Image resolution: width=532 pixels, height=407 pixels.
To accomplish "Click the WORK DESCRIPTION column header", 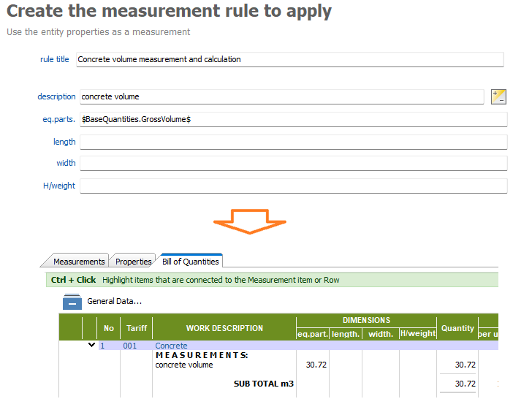I will pos(224,328).
